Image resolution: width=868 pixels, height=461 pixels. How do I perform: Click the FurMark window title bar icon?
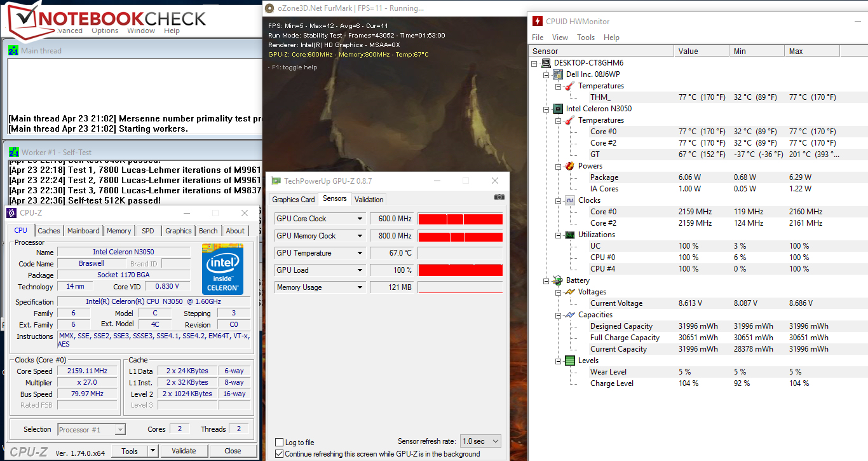click(271, 8)
